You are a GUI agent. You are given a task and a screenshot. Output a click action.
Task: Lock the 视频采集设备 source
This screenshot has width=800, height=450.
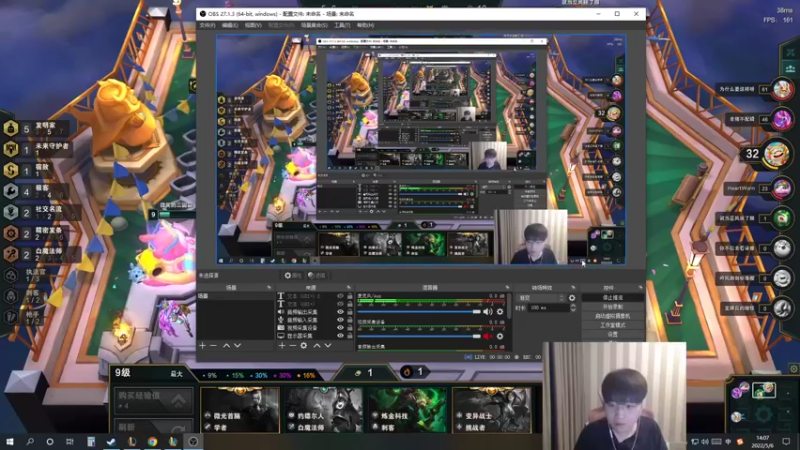tap(349, 328)
